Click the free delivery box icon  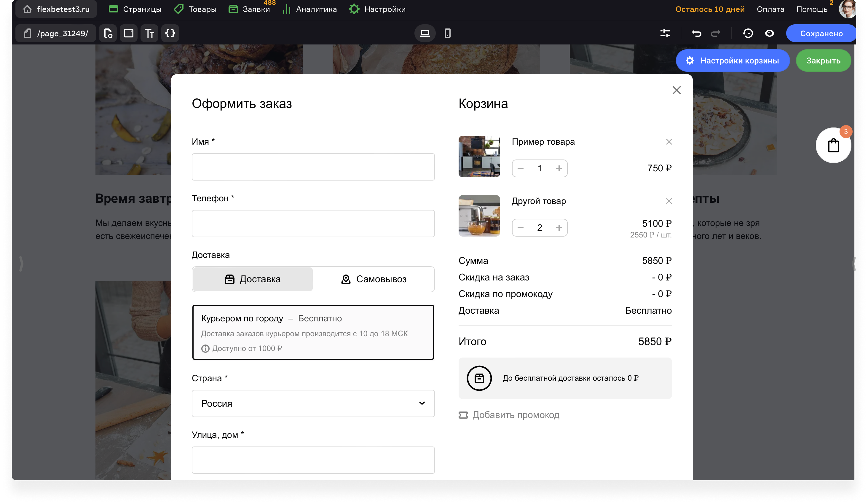[x=479, y=378]
